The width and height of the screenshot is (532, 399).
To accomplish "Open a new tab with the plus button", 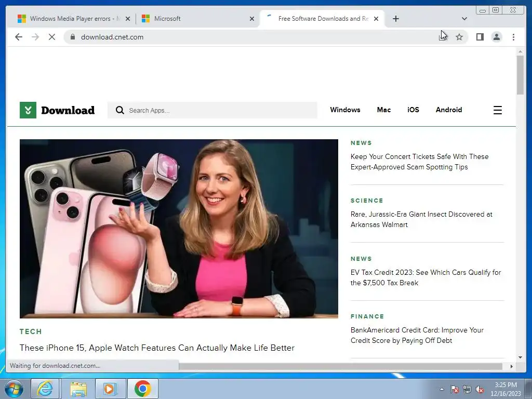I will 395,19.
